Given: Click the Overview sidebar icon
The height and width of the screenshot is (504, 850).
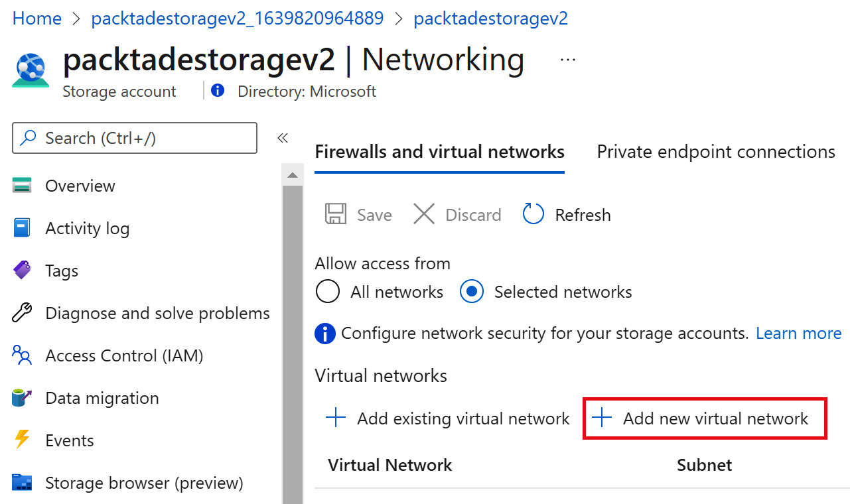Looking at the screenshot, I should pyautogui.click(x=22, y=186).
